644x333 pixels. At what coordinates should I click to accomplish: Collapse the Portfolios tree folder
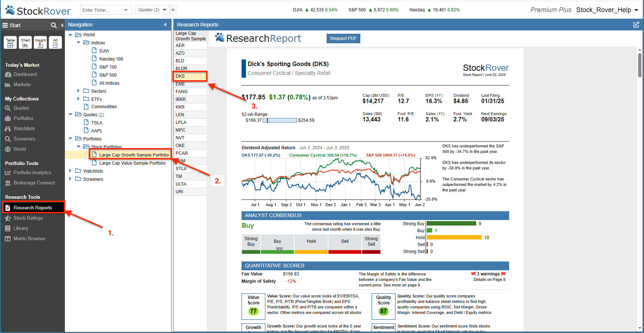coord(70,139)
